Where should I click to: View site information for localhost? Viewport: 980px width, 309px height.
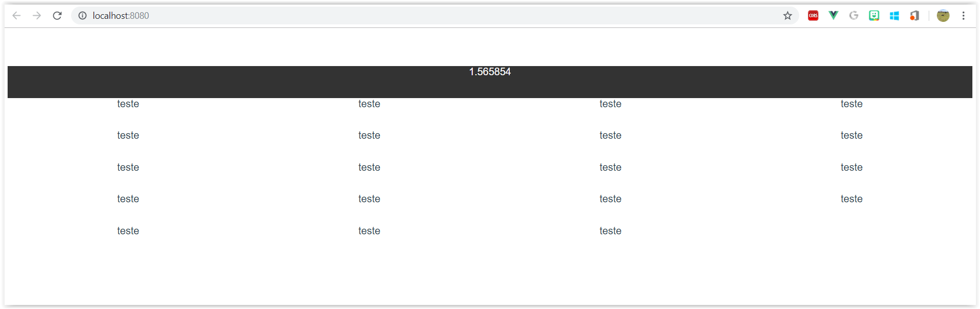pos(82,16)
